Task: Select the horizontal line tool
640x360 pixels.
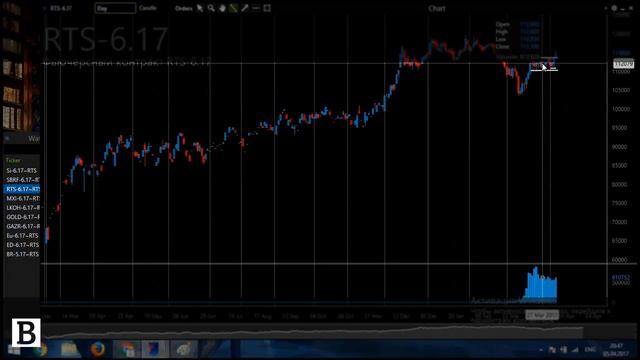Action: tap(256, 8)
